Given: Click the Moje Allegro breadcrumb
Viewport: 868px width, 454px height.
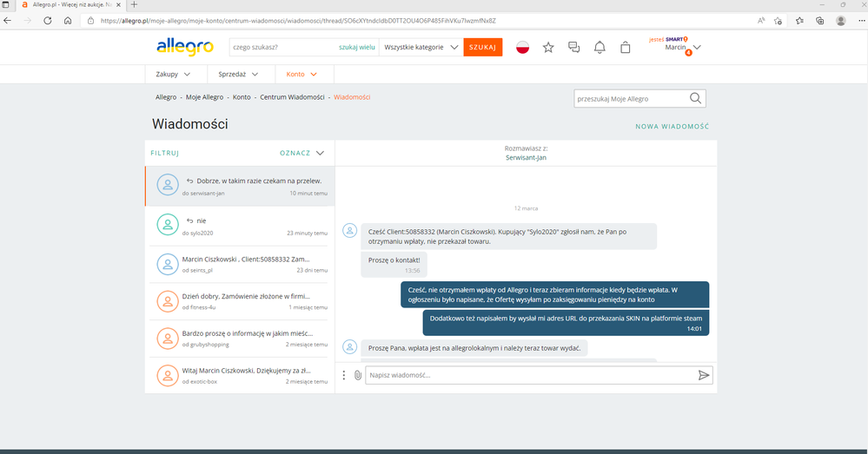Looking at the screenshot, I should pyautogui.click(x=205, y=97).
